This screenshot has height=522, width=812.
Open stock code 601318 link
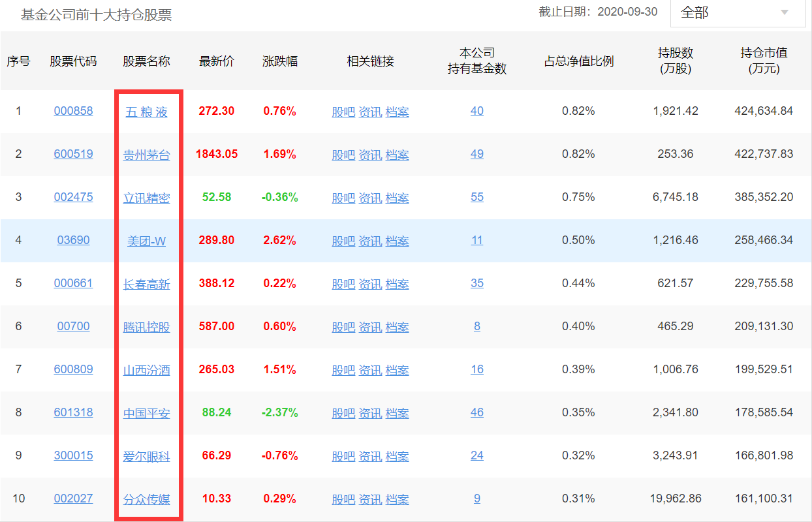(73, 412)
